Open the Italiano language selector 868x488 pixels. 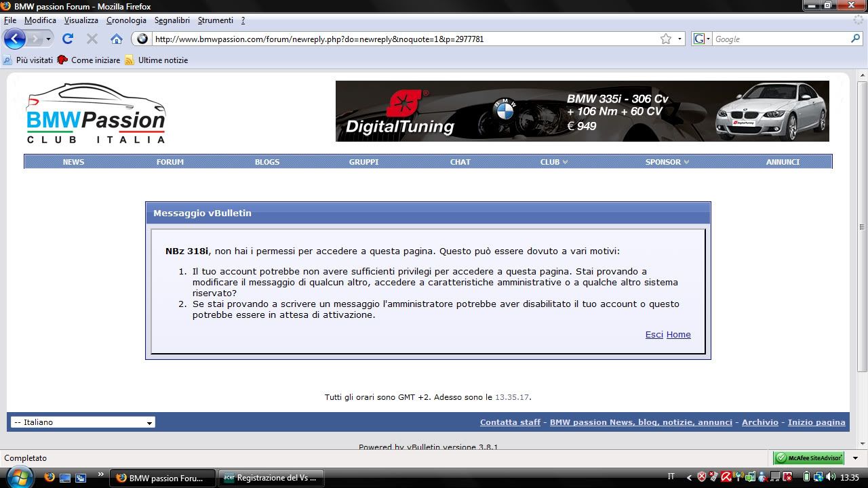(83, 422)
